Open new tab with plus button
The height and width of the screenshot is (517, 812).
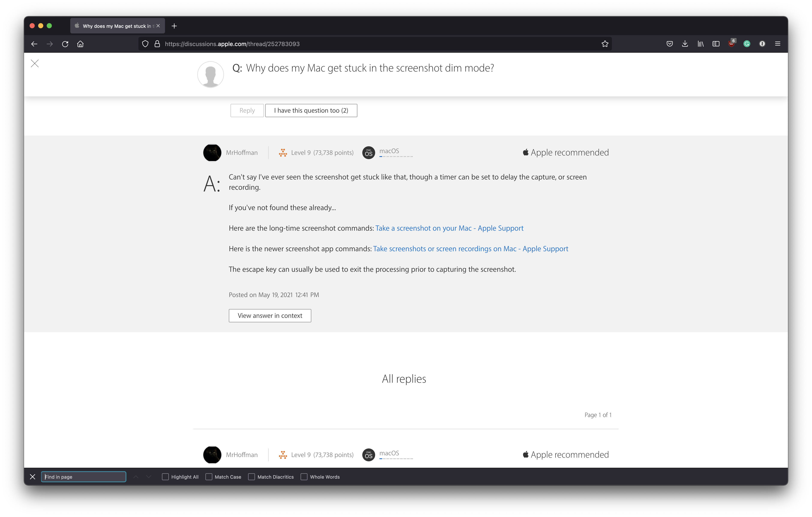point(174,26)
